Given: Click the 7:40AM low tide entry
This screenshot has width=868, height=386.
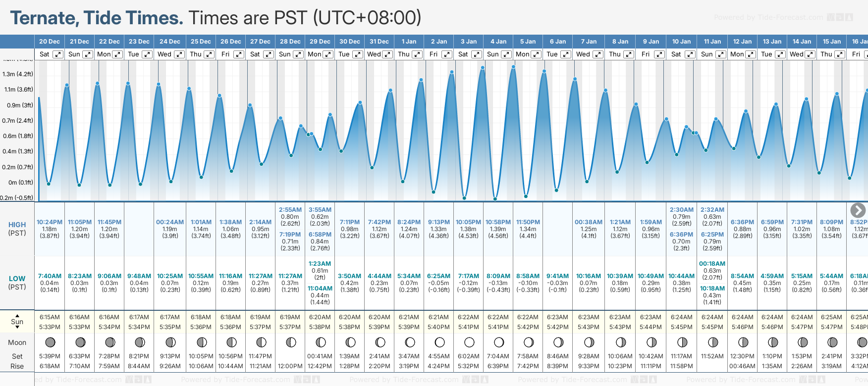Looking at the screenshot, I should (x=50, y=276).
